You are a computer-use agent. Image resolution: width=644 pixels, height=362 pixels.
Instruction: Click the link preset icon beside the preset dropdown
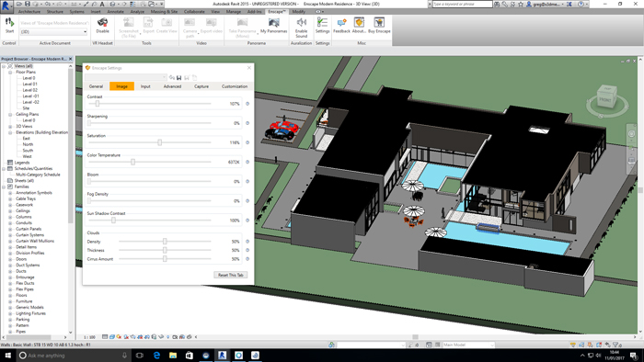pos(172,77)
